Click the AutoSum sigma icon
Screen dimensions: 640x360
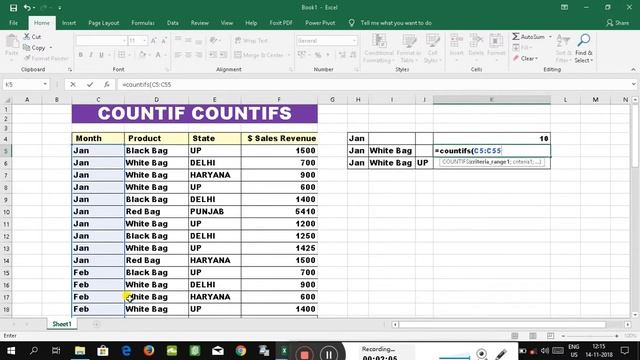[x=516, y=37]
